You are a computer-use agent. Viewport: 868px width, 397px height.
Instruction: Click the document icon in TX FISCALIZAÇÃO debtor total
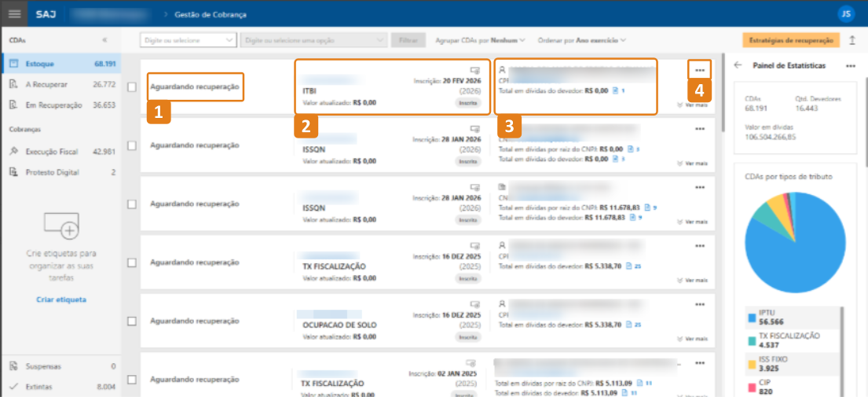[x=628, y=267]
